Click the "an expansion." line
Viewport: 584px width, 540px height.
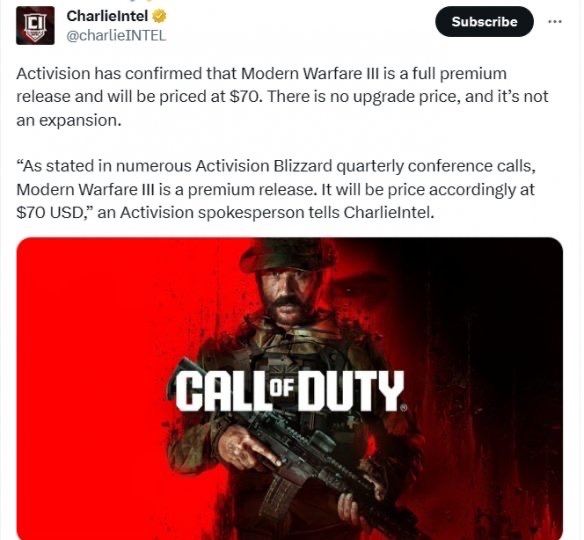coord(69,121)
